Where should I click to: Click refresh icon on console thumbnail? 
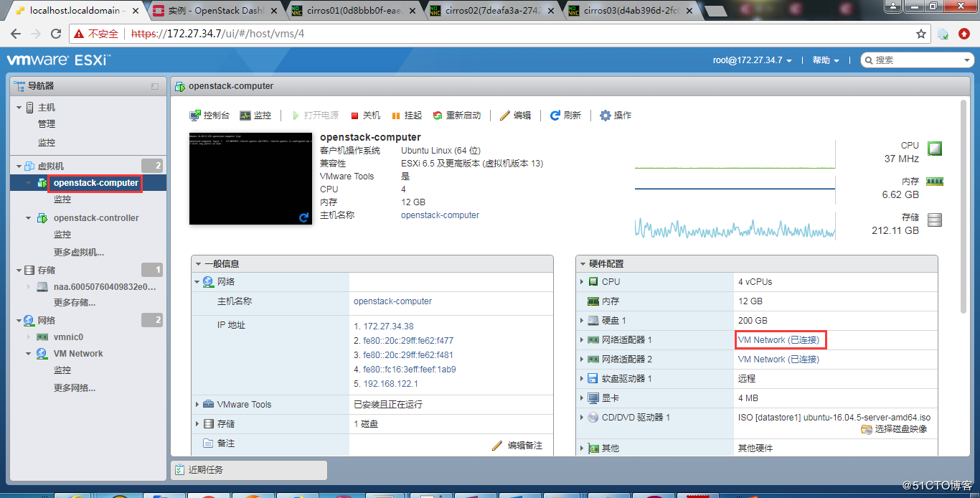[304, 217]
